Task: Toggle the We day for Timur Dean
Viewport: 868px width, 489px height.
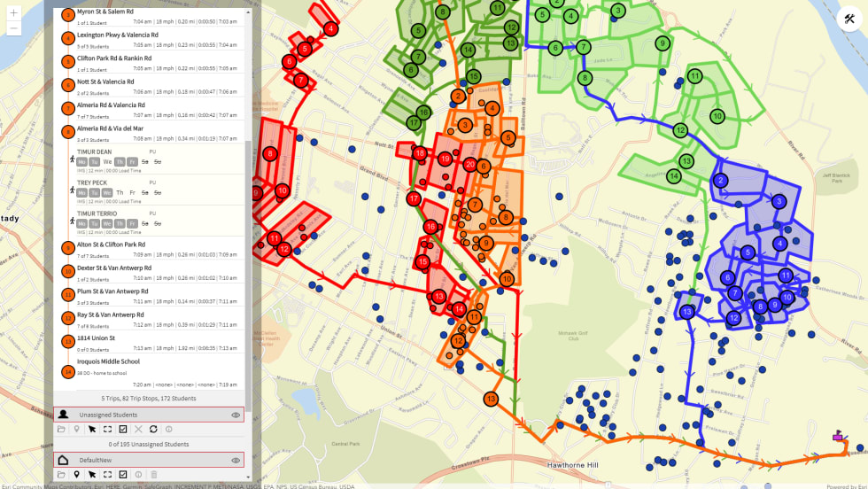Action: coord(107,162)
